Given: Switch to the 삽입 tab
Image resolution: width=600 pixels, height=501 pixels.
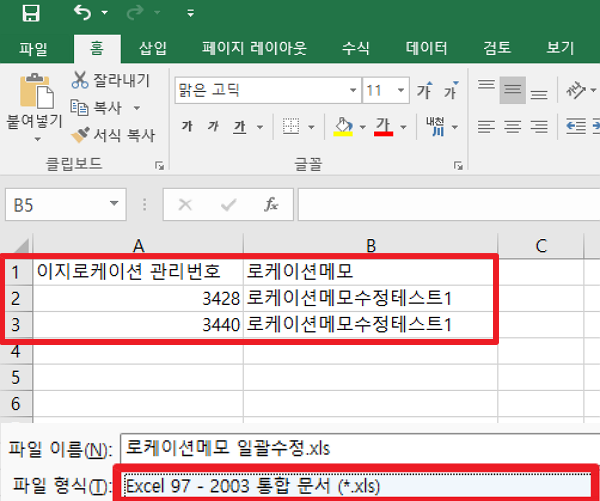Looking at the screenshot, I should tap(153, 48).
